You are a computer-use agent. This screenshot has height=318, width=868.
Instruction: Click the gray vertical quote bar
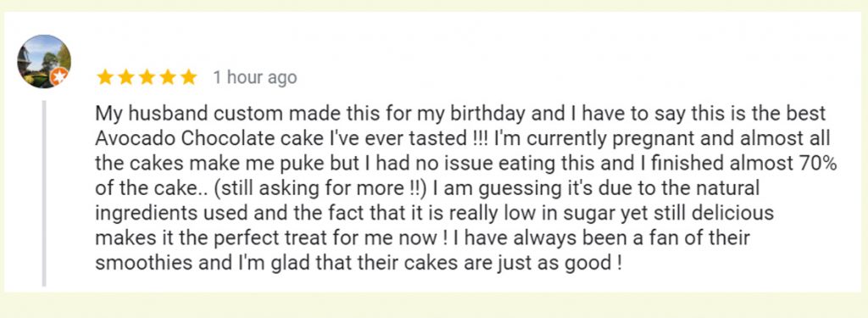click(44, 192)
